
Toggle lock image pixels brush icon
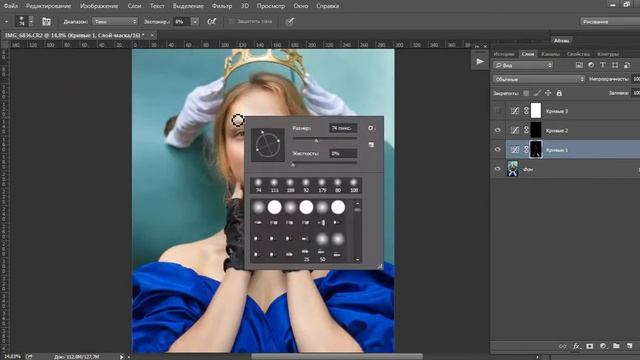[537, 93]
